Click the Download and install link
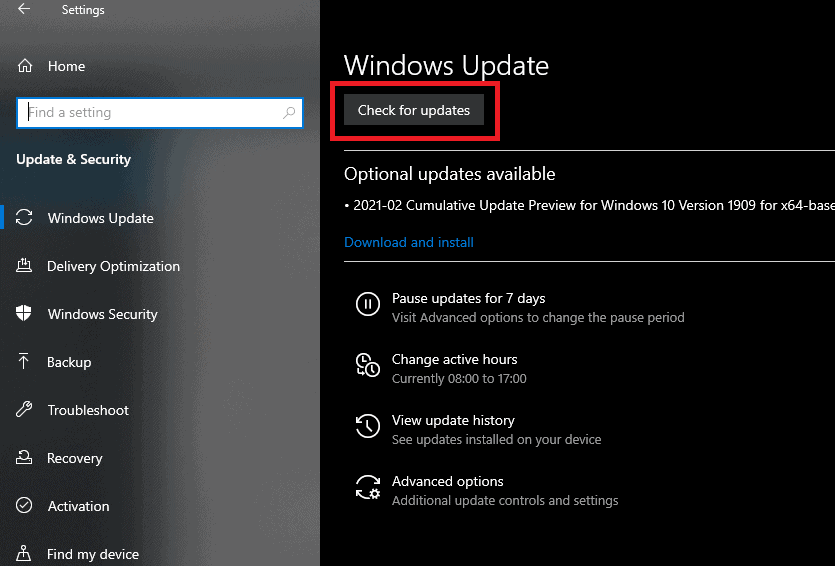 coord(409,242)
